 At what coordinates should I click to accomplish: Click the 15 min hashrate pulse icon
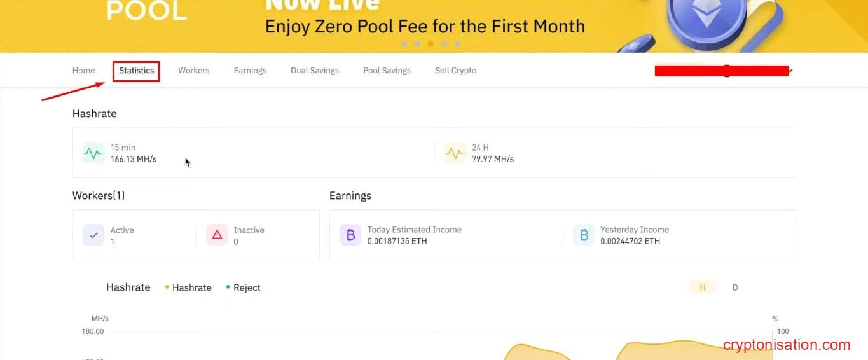pos(93,153)
